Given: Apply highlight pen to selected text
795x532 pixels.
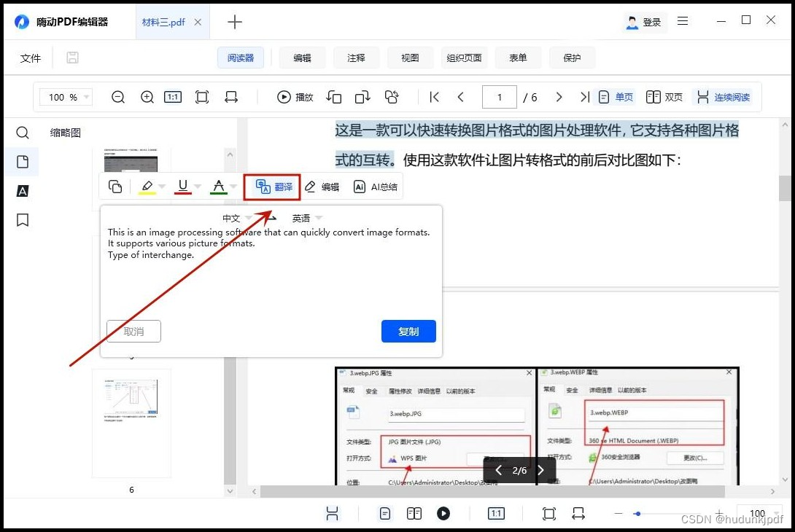Looking at the screenshot, I should click(147, 187).
